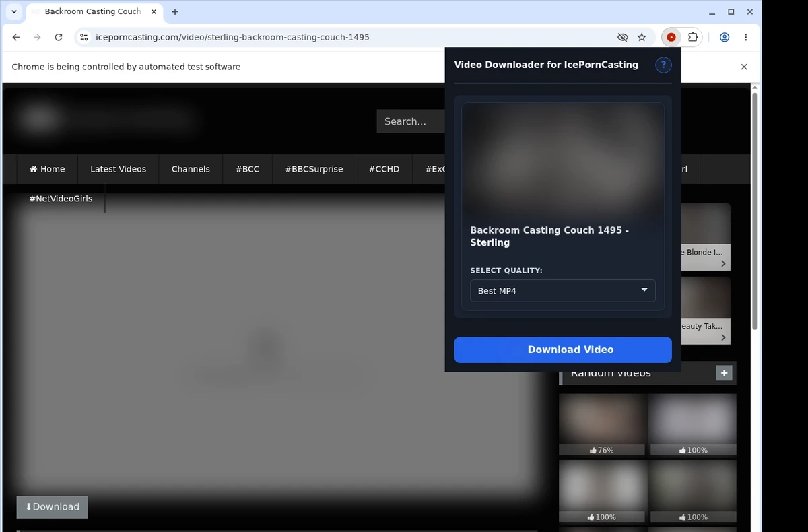This screenshot has width=808, height=532.
Task: Click the red video downloader extension icon
Action: tap(671, 37)
